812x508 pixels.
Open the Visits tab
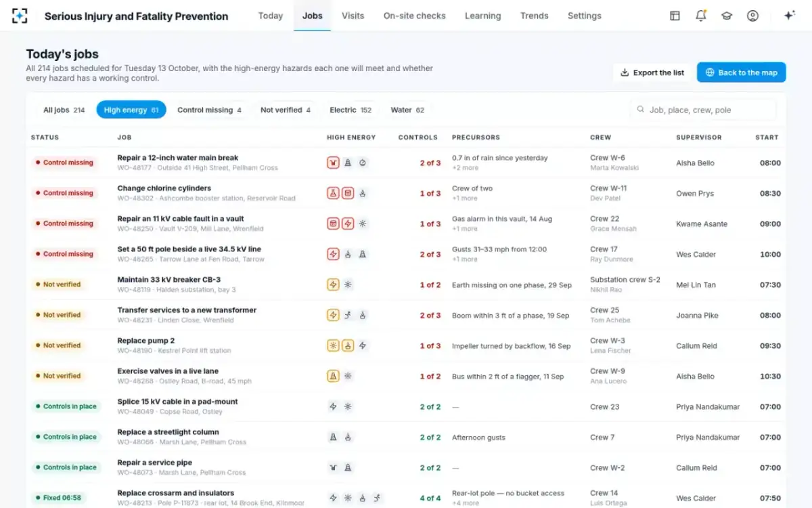(353, 16)
